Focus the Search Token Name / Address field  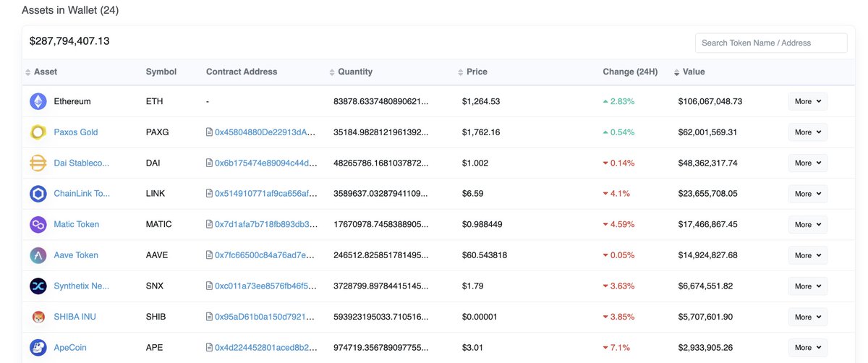pyautogui.click(x=771, y=43)
